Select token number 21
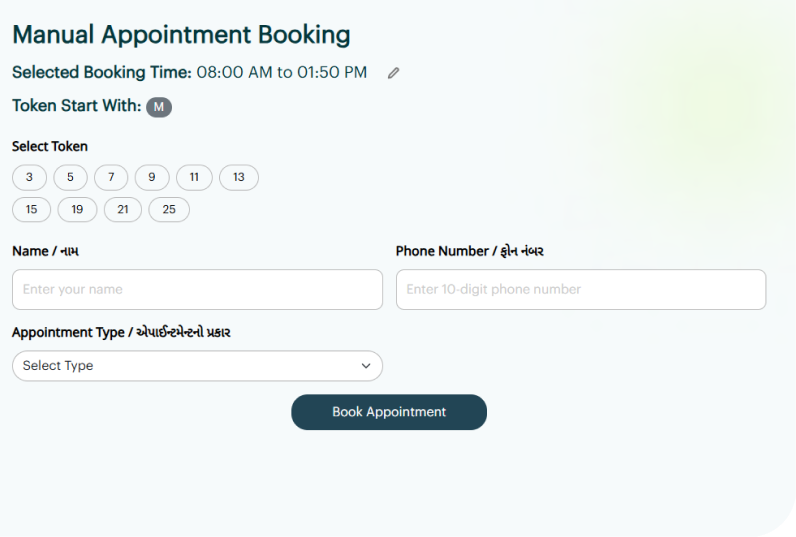 pyautogui.click(x=123, y=210)
